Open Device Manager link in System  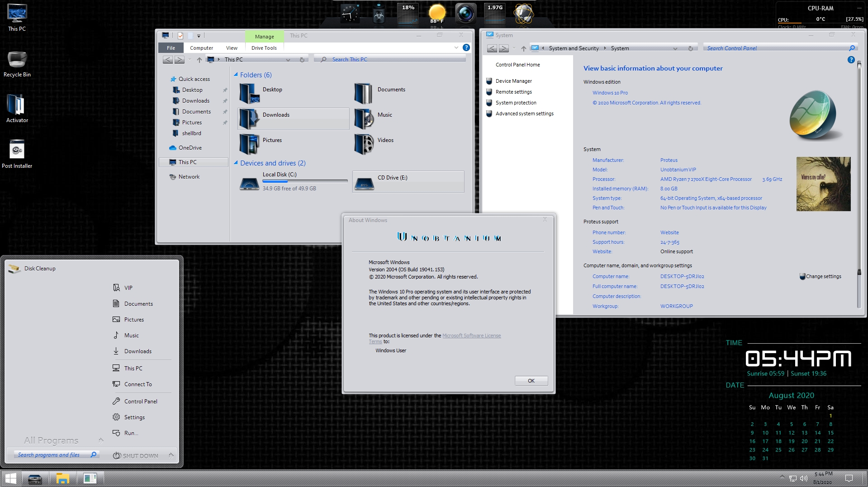pyautogui.click(x=513, y=81)
